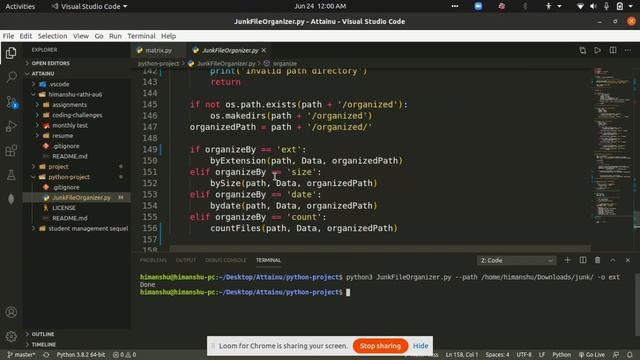Open the Testing flask icon view

11,175
